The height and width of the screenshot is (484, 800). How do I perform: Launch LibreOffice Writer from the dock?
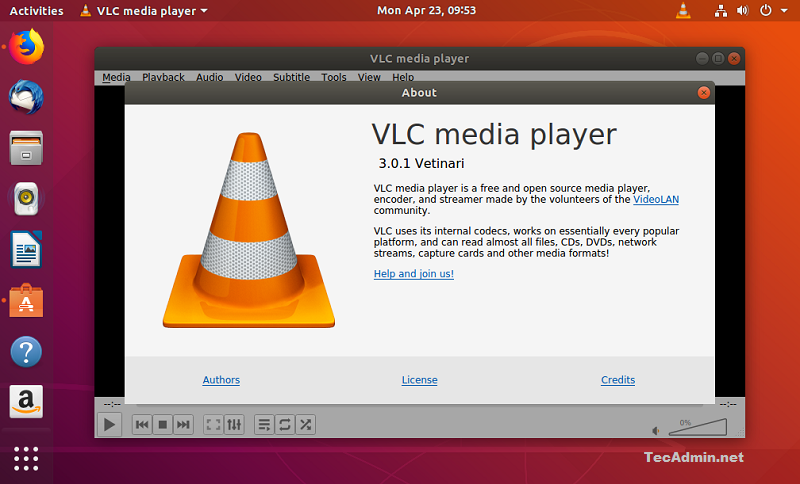(26, 249)
